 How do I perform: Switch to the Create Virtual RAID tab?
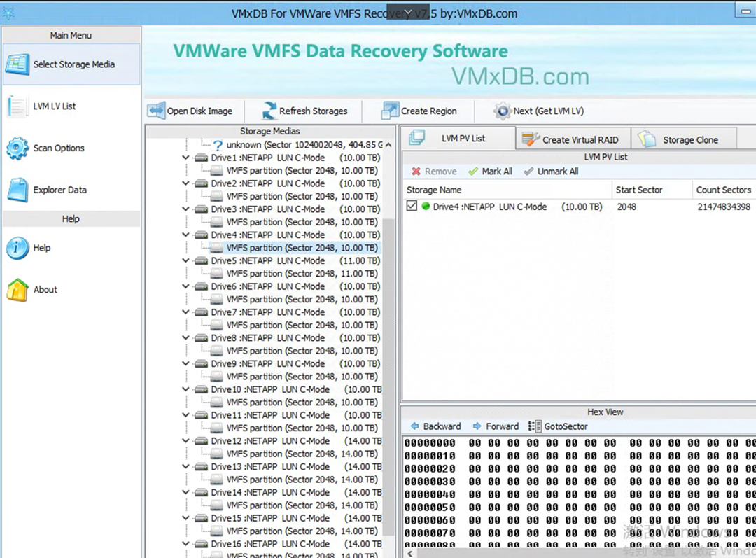click(x=573, y=139)
